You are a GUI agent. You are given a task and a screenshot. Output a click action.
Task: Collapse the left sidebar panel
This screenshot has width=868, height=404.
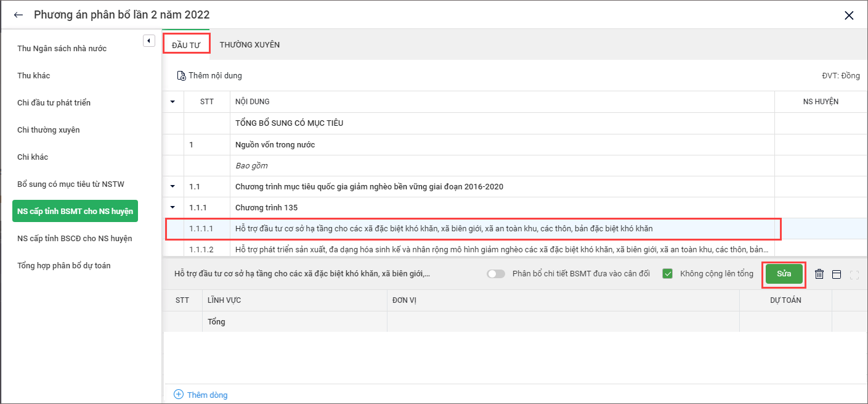tap(148, 41)
